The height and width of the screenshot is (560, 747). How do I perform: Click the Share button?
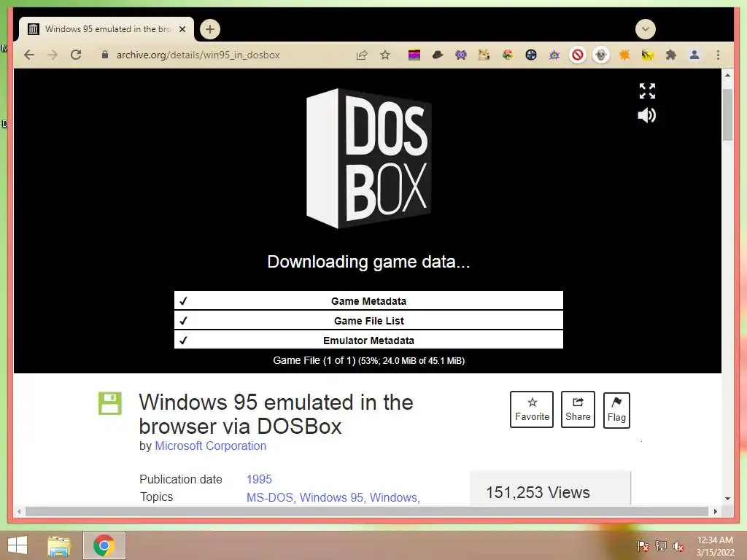pos(578,410)
